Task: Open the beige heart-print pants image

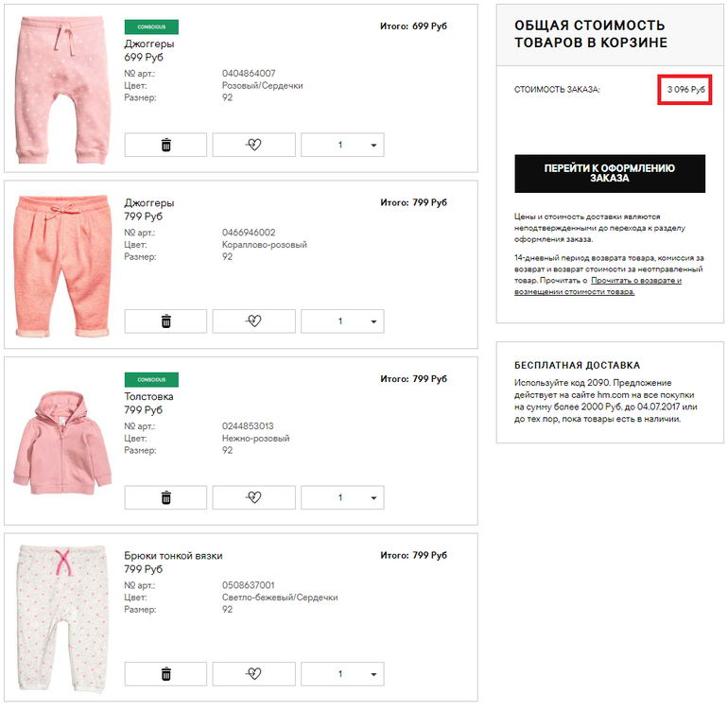Action: point(63,619)
